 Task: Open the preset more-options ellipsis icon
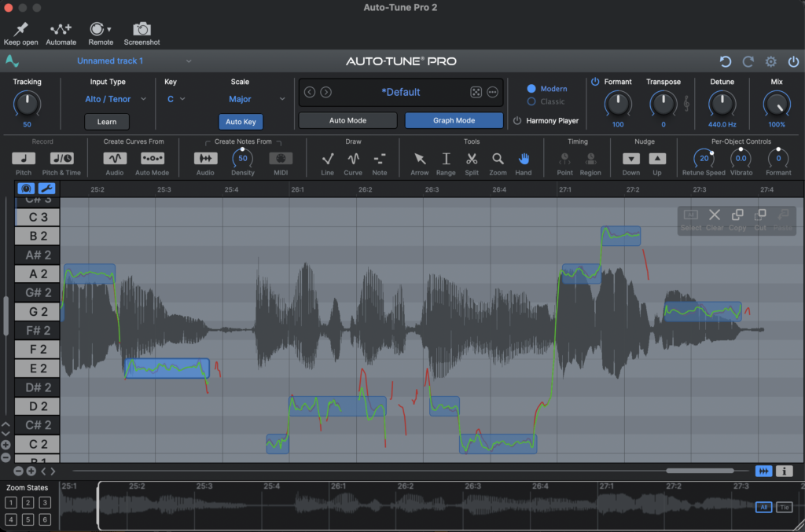[492, 93]
